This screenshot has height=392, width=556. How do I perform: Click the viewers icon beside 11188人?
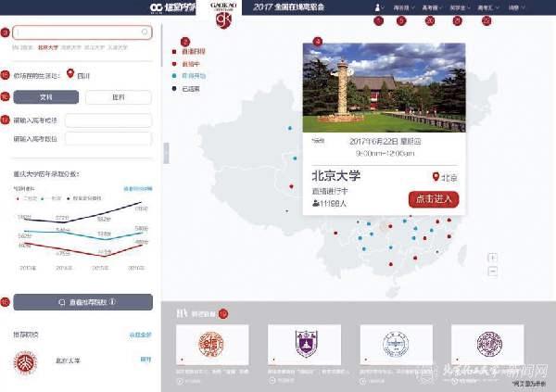(316, 203)
